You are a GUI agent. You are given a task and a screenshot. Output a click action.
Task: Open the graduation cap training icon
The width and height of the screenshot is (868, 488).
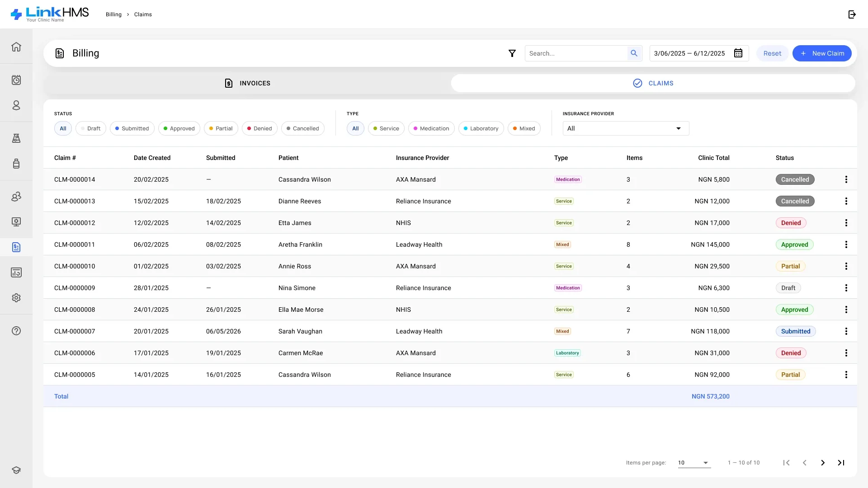(16, 470)
